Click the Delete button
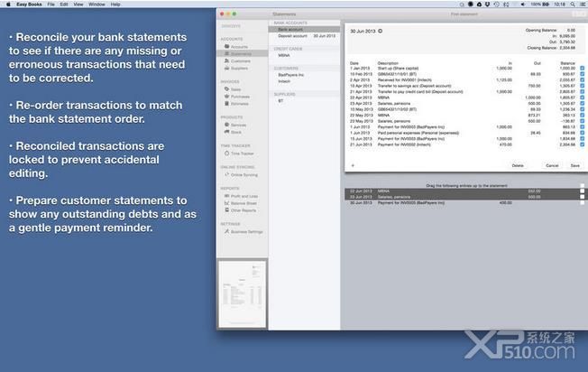The image size is (588, 372). (518, 165)
